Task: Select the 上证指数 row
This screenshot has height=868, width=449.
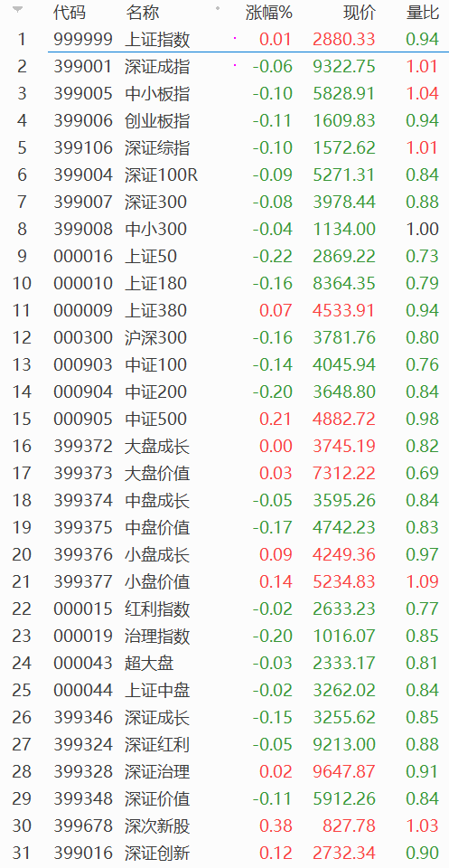Action: 224,39
